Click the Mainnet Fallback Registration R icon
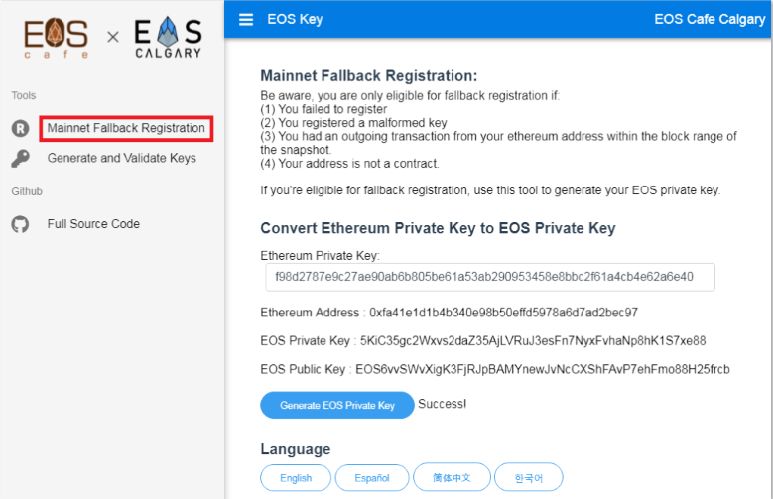This screenshot has height=499, width=773. click(x=20, y=129)
